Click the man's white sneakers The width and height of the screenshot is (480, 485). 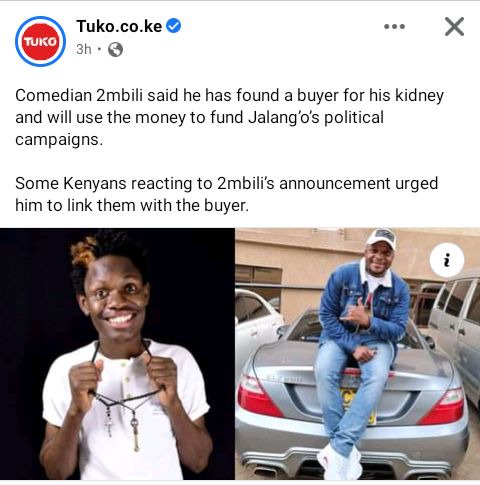click(x=340, y=461)
